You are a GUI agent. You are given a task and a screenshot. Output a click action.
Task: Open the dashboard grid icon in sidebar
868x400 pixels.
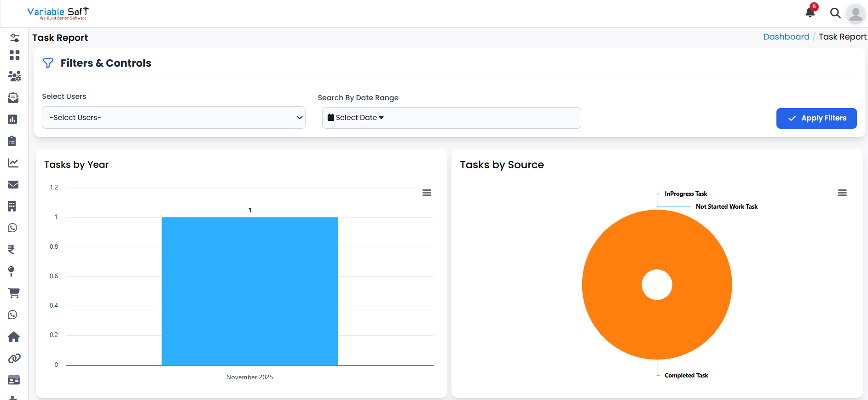pyautogui.click(x=14, y=55)
